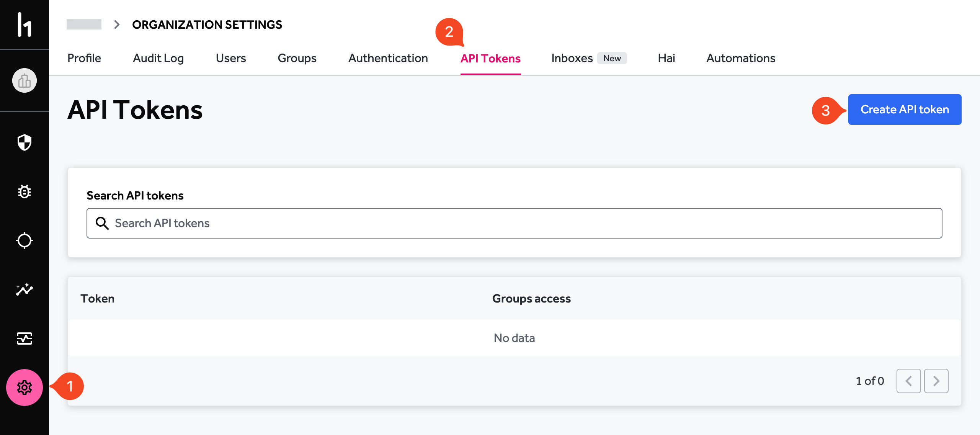This screenshot has height=435, width=980.
Task: Switch to the Inboxes tab
Action: (x=589, y=58)
